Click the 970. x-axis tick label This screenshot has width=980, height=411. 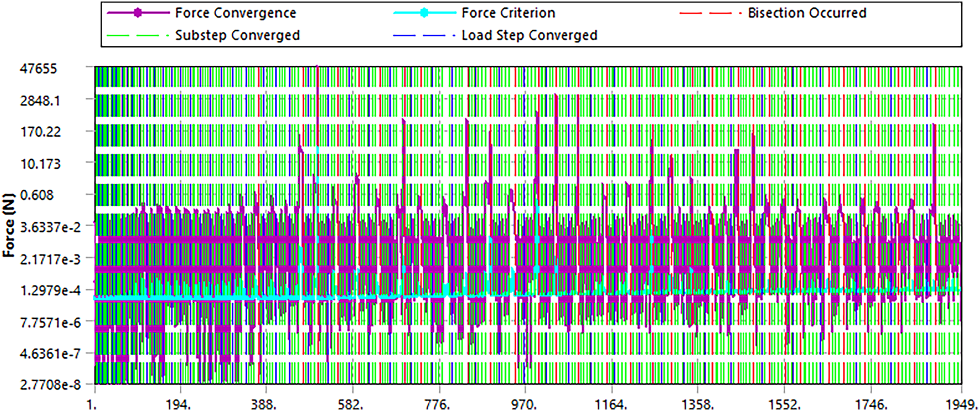(x=525, y=404)
